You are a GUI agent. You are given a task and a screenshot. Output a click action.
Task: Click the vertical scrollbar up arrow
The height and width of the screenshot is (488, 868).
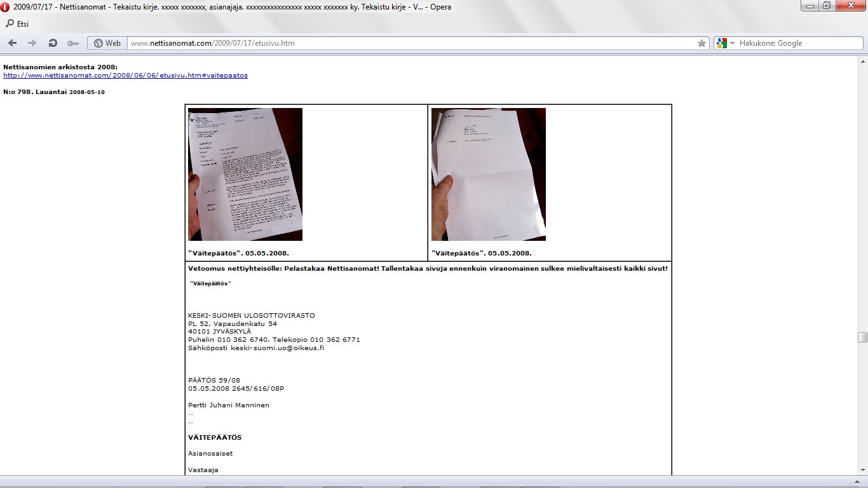pyautogui.click(x=862, y=62)
